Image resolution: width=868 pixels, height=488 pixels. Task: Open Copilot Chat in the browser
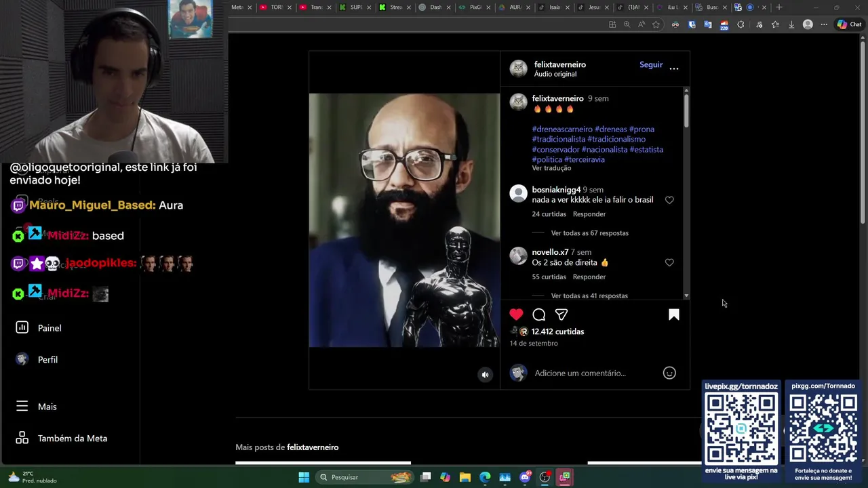849,24
